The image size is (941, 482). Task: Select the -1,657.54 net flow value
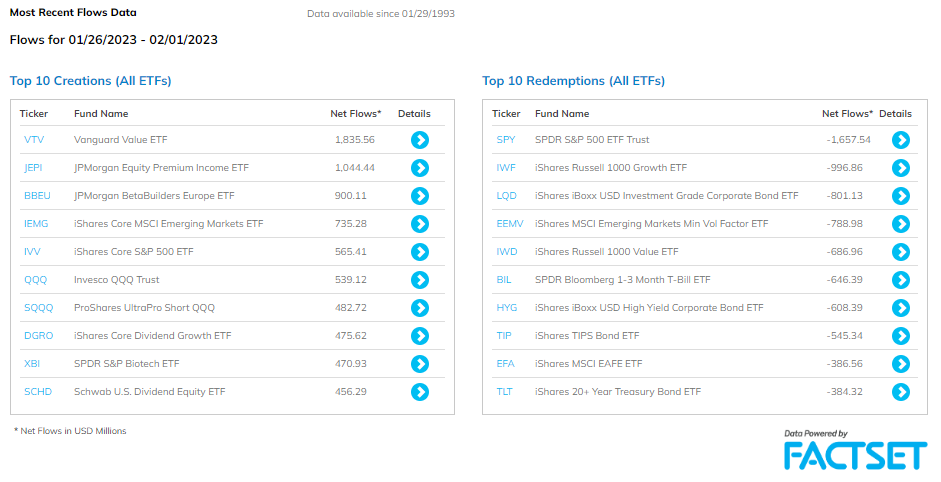click(849, 140)
